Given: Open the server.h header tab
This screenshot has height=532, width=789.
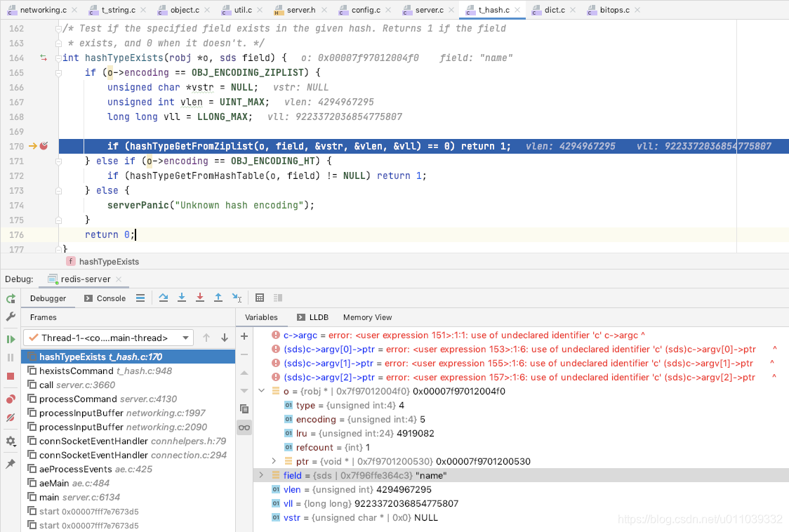Looking at the screenshot, I should 301,10.
